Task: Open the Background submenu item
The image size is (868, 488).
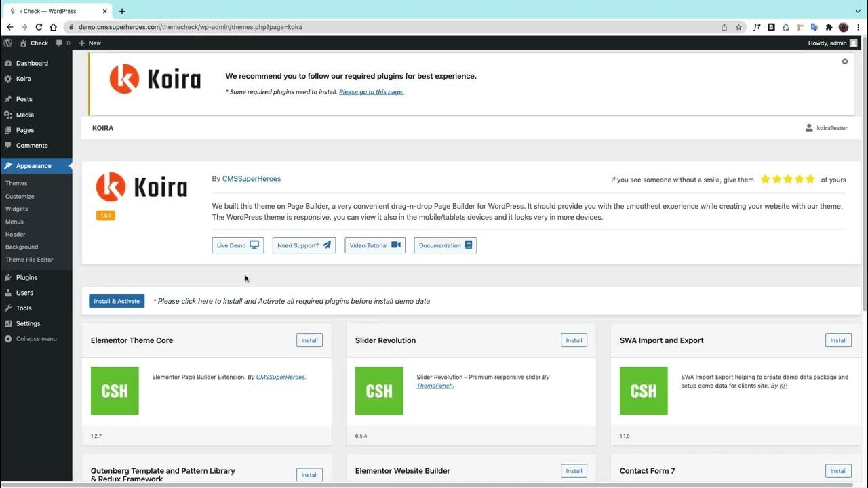Action: (x=22, y=247)
